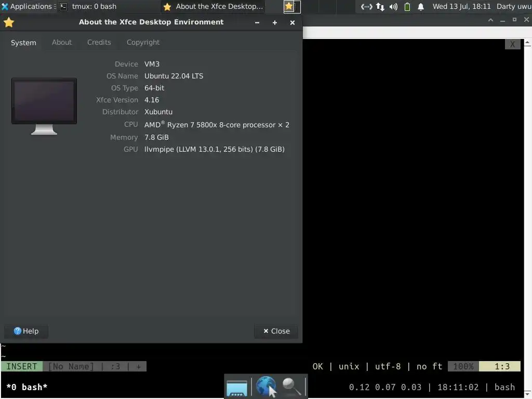Open the show desktop dock icon

237,388
